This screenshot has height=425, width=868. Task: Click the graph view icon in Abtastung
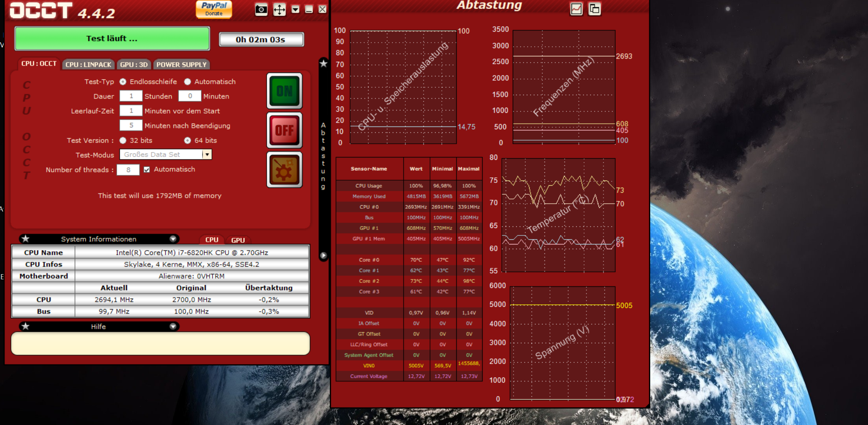pos(576,9)
